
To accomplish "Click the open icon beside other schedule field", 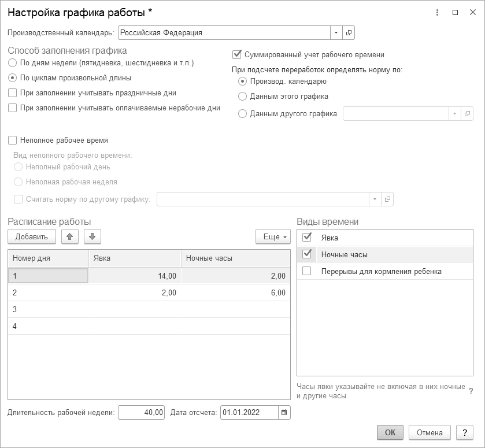I will point(468,114).
